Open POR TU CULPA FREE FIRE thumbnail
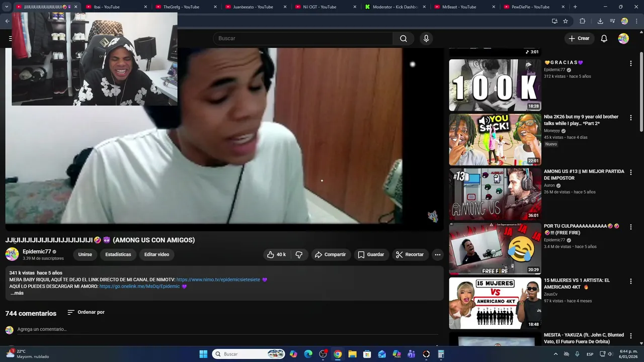 [x=495, y=249]
